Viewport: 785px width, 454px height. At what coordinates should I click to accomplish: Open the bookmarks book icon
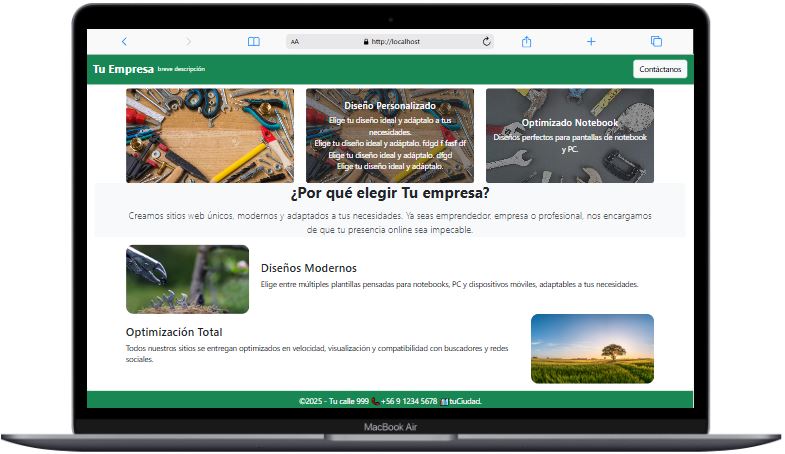254,42
